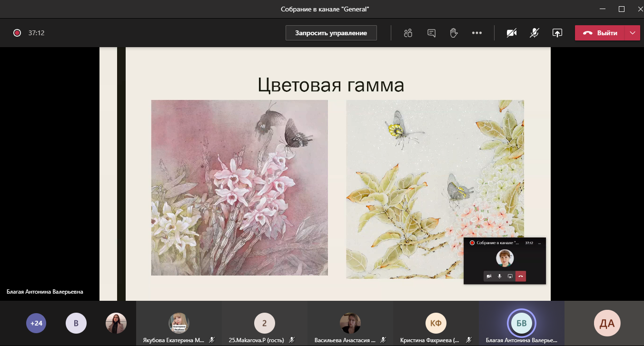Select Кристина Фахриева participant tile

(436, 323)
